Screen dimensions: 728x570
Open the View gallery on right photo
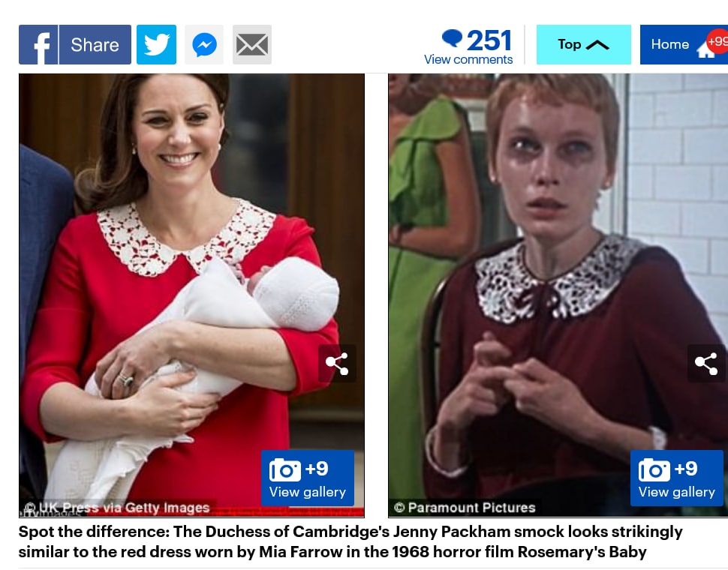click(x=677, y=478)
